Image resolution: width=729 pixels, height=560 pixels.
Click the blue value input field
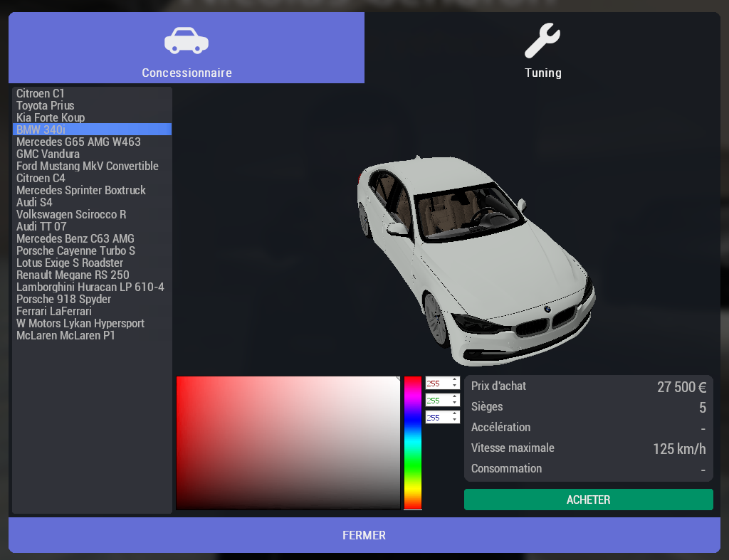pyautogui.click(x=438, y=417)
